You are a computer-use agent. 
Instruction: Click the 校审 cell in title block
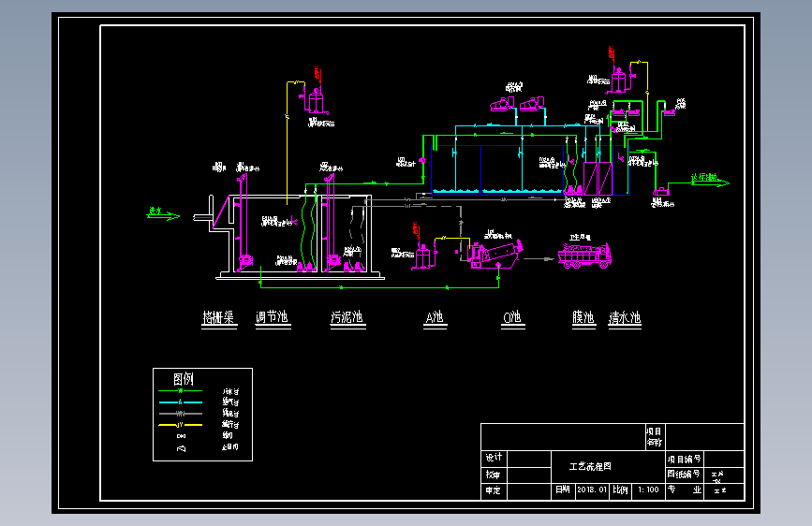[x=494, y=475]
